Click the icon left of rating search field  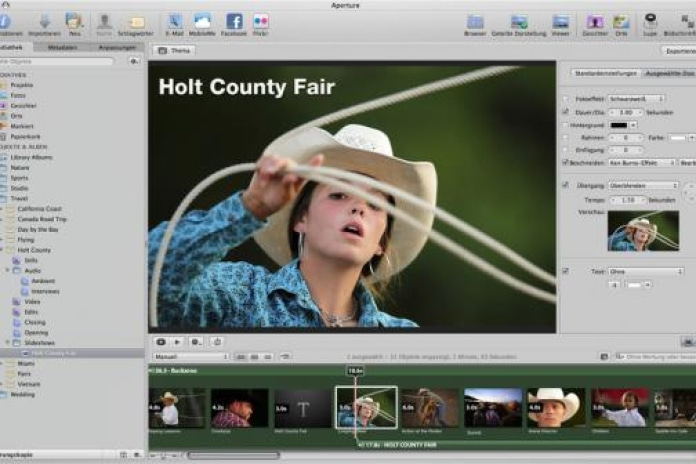pos(604,357)
